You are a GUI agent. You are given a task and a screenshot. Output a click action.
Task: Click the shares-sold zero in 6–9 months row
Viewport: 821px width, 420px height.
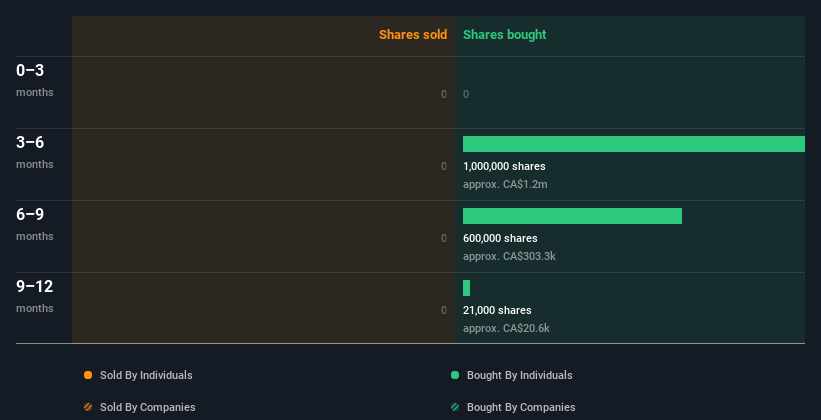pos(444,238)
